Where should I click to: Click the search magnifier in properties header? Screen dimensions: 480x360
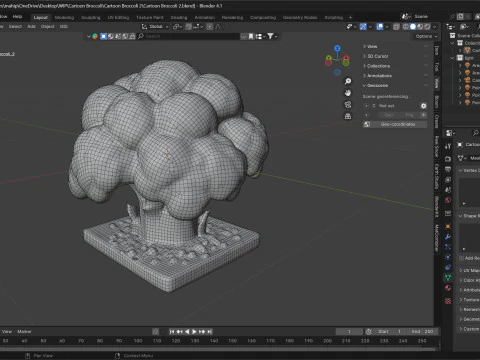[475, 133]
